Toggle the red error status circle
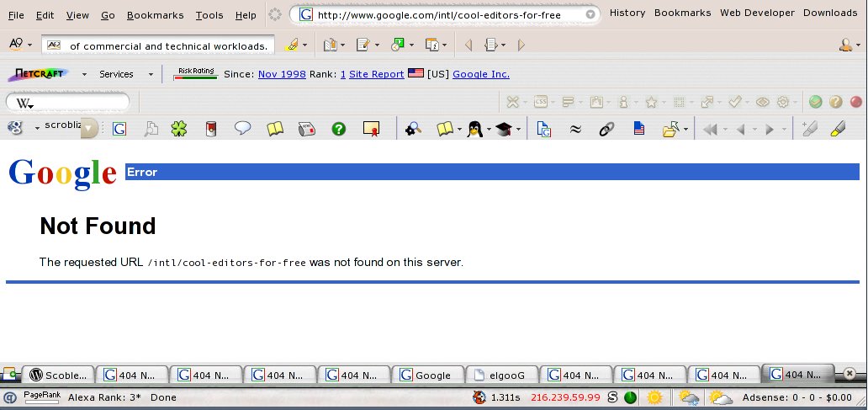Viewport: 868px width, 410px height. [856, 101]
